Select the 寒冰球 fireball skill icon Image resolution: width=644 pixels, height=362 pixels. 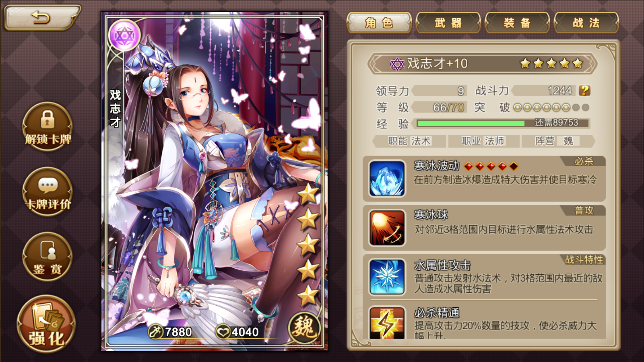pyautogui.click(x=387, y=228)
